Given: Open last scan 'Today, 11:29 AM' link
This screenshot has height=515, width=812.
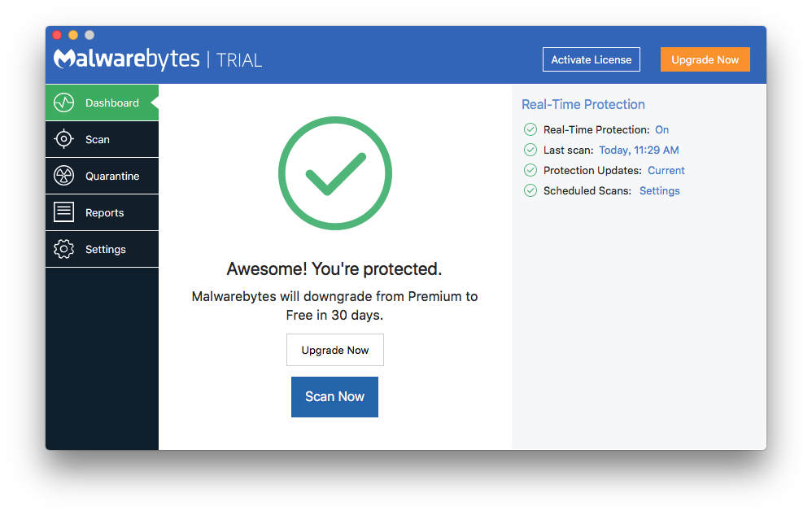Looking at the screenshot, I should (x=639, y=150).
